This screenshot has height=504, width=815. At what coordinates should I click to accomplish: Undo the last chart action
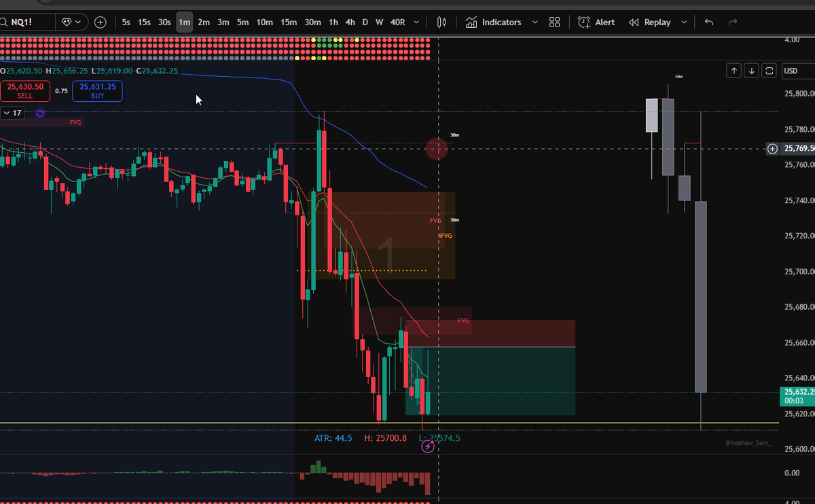click(709, 22)
